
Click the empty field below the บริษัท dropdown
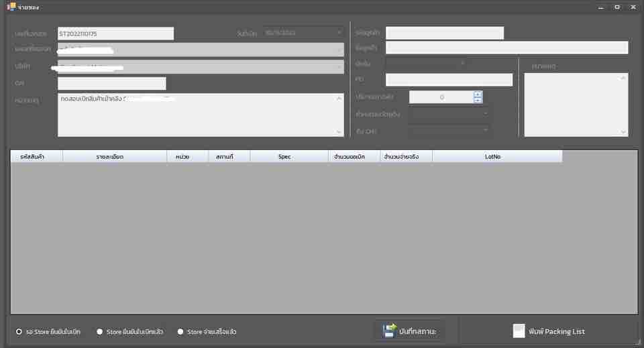point(112,83)
